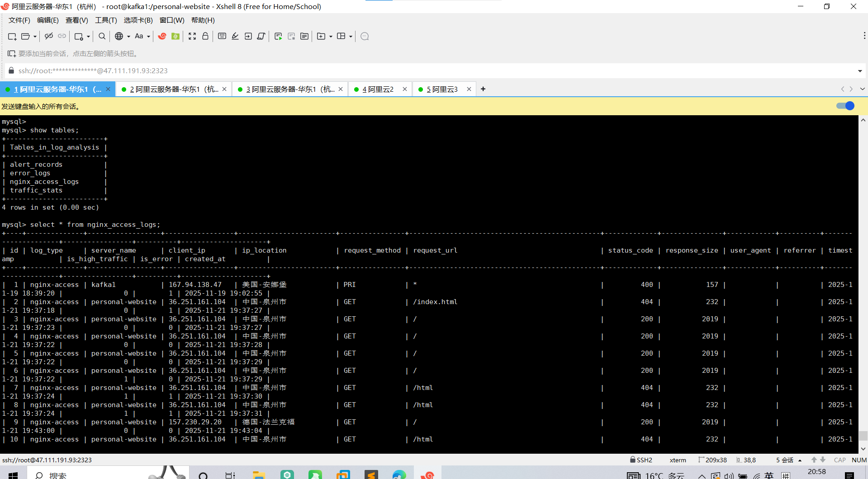Click the status bar up arrow icon
The image size is (868, 479).
(814, 460)
